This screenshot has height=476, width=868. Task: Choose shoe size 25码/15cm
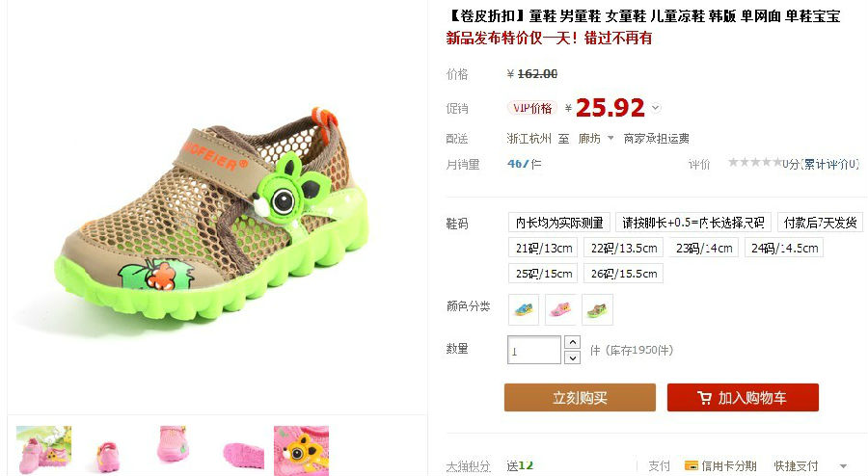(x=543, y=274)
